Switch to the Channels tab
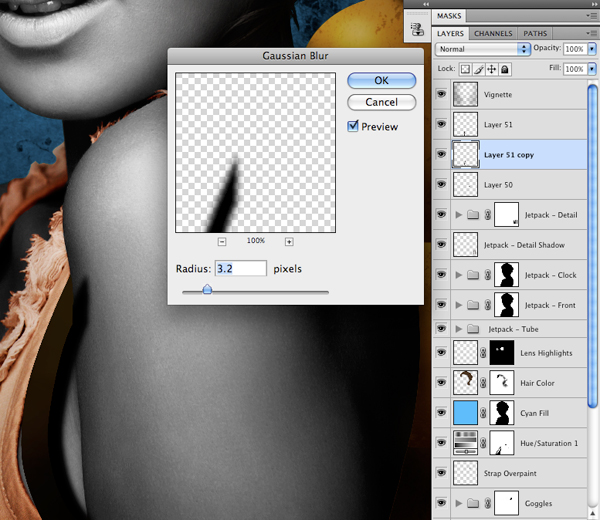Image resolution: width=600 pixels, height=520 pixels. (493, 33)
